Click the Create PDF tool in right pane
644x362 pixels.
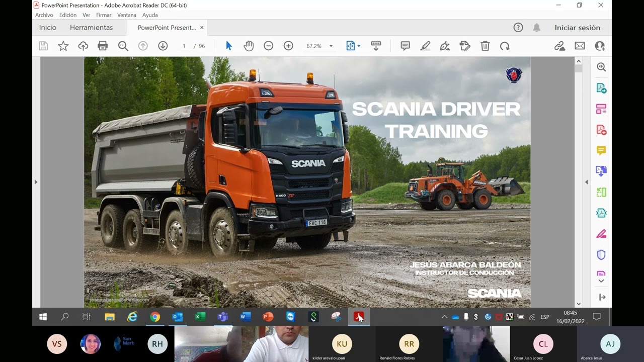601,130
